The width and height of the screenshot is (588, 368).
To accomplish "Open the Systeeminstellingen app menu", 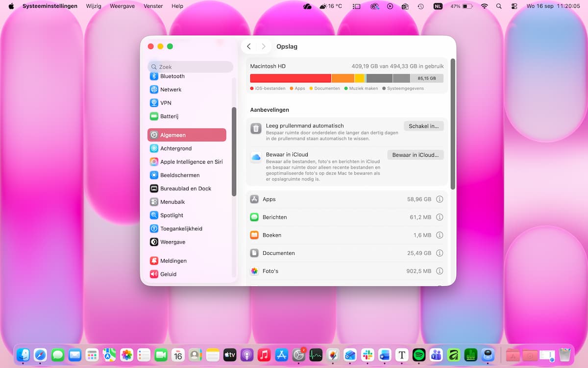I will [x=50, y=6].
